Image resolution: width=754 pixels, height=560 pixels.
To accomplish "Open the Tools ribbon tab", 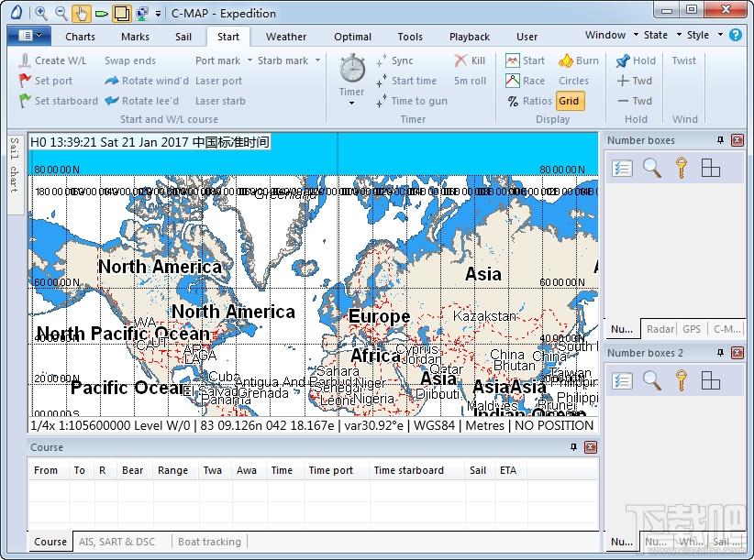I will click(410, 37).
